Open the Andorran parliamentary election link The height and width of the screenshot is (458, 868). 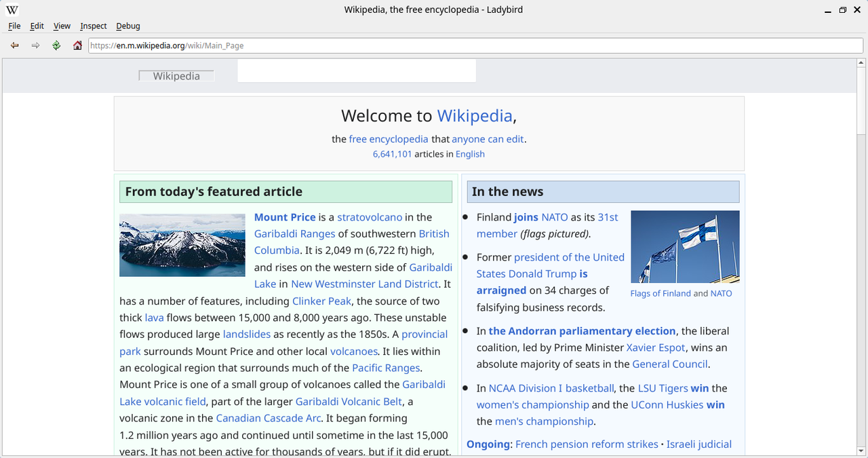click(x=582, y=331)
